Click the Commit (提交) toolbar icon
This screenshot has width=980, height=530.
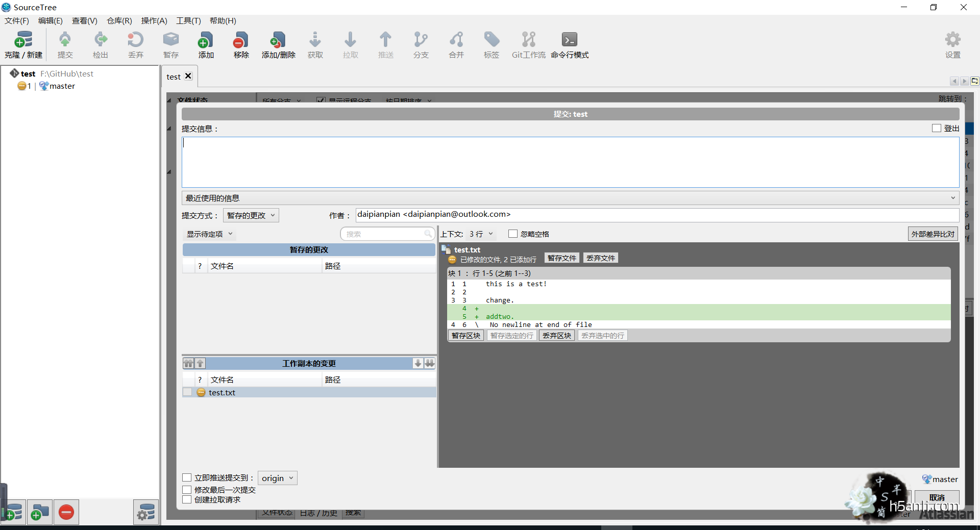click(65, 45)
